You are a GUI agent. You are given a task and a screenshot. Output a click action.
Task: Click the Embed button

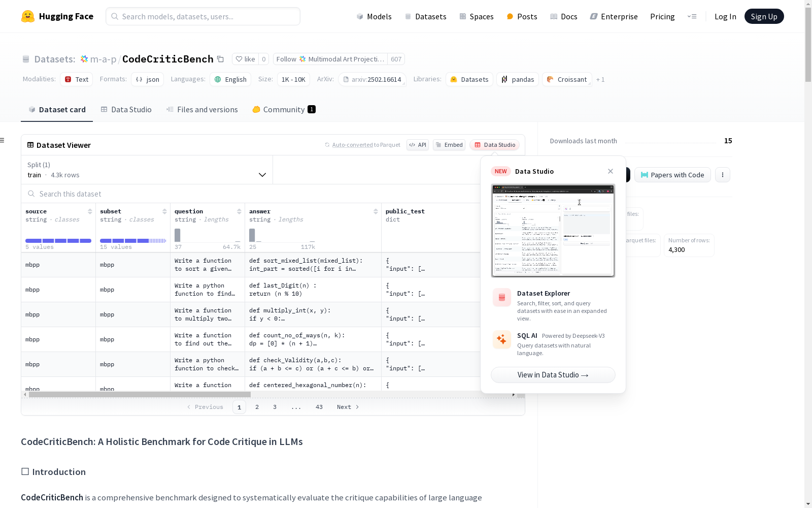coord(449,145)
